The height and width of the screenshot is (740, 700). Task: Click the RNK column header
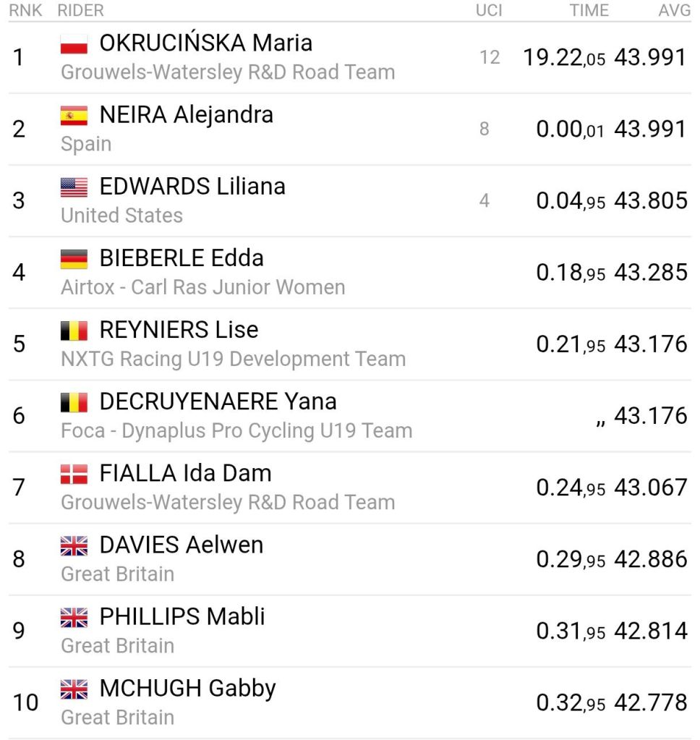[25, 10]
